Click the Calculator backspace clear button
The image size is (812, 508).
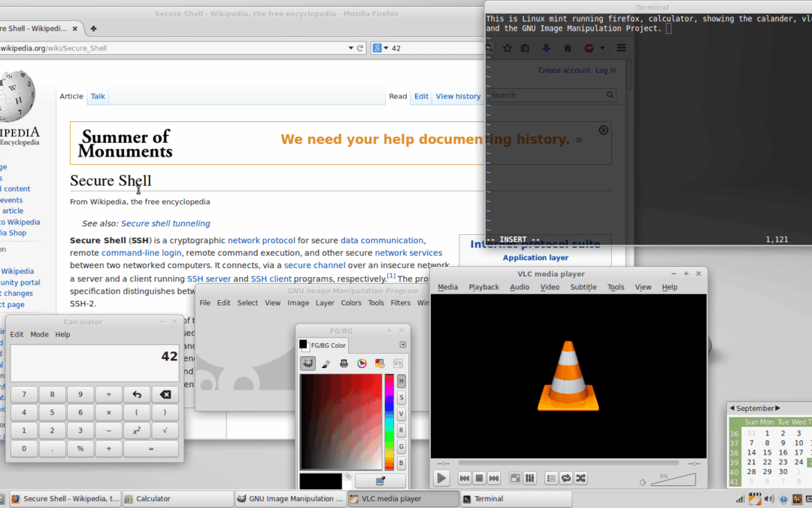[x=165, y=394]
